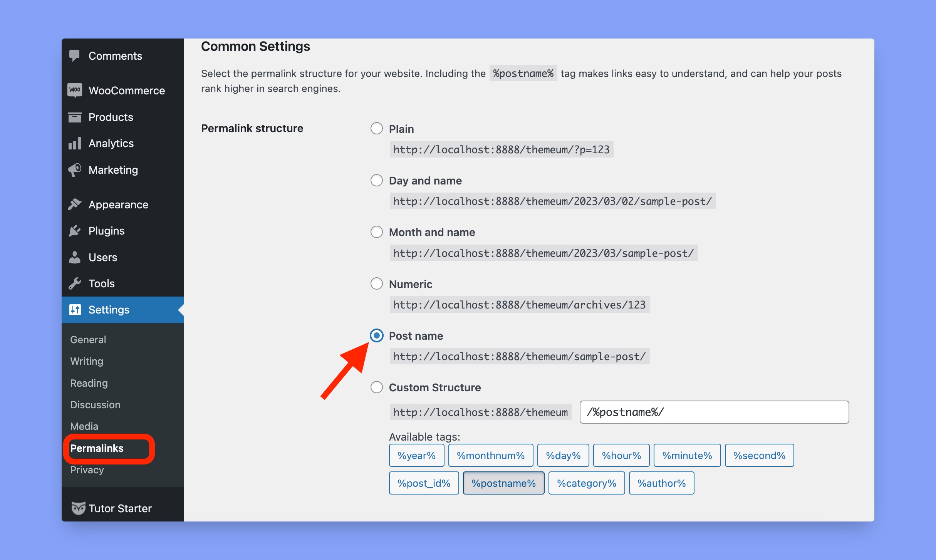Click the Tutor Starter owl icon

(78, 508)
